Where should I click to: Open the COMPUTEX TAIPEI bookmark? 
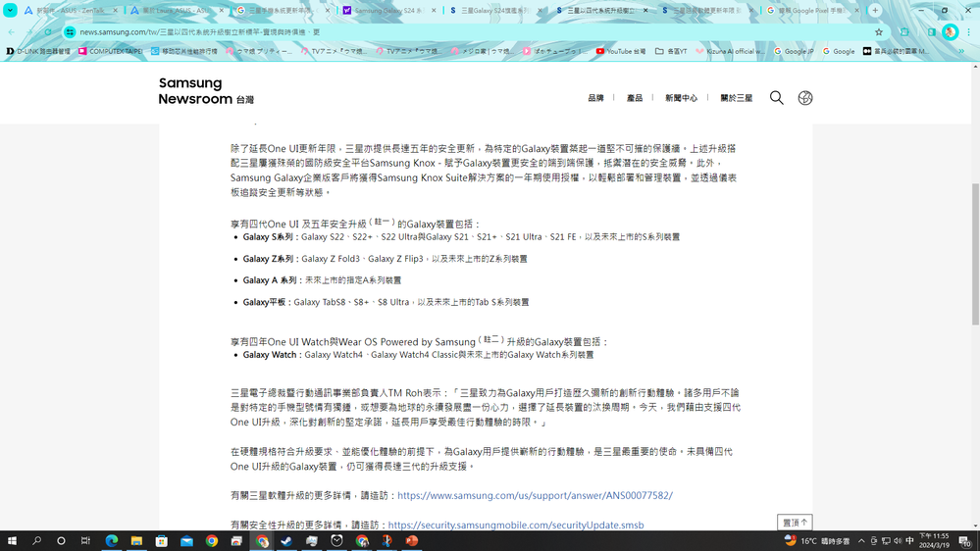pos(111,51)
